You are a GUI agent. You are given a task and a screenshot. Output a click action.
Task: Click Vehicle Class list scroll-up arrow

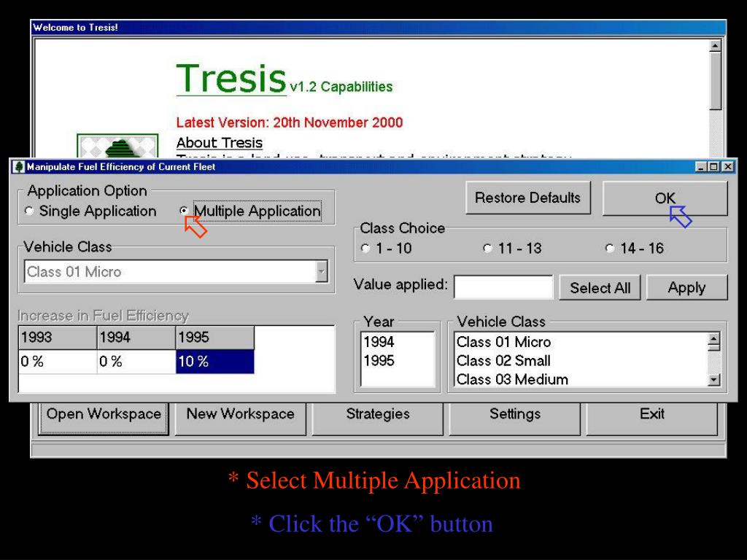[x=713, y=340]
